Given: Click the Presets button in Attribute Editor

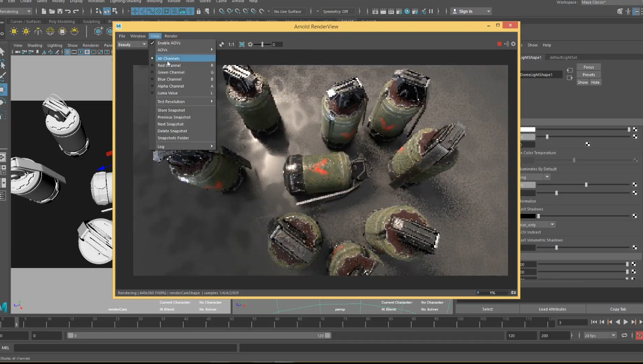Looking at the screenshot, I should (x=588, y=75).
